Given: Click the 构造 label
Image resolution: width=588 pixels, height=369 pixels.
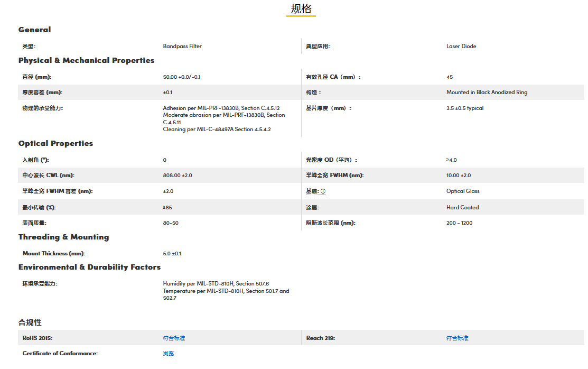Looking at the screenshot, I should pos(313,93).
